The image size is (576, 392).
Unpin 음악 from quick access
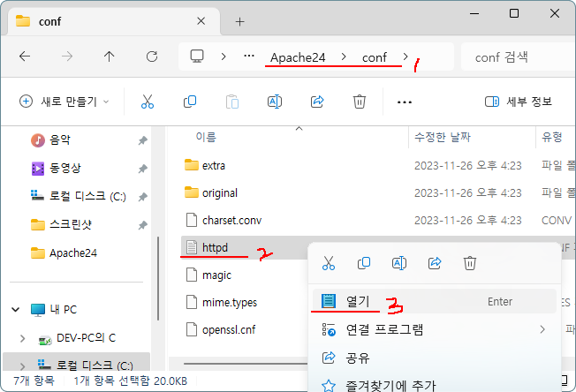coord(142,140)
